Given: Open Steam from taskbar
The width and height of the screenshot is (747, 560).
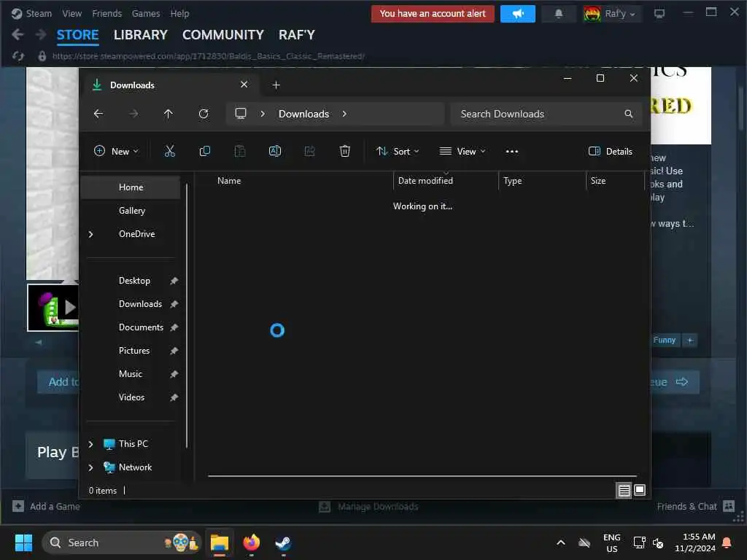Looking at the screenshot, I should coord(284,542).
